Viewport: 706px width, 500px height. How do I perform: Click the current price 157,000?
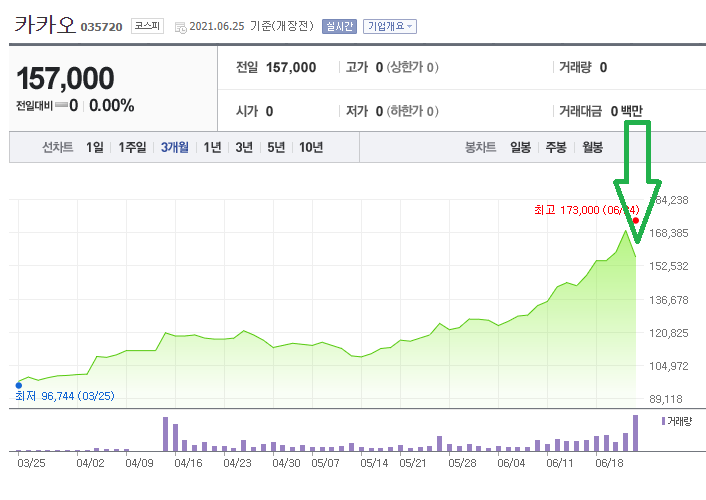tap(65, 78)
